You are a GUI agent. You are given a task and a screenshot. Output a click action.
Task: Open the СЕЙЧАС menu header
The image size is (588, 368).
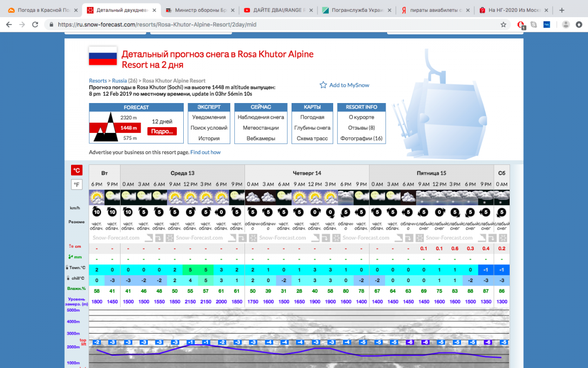coord(261,107)
